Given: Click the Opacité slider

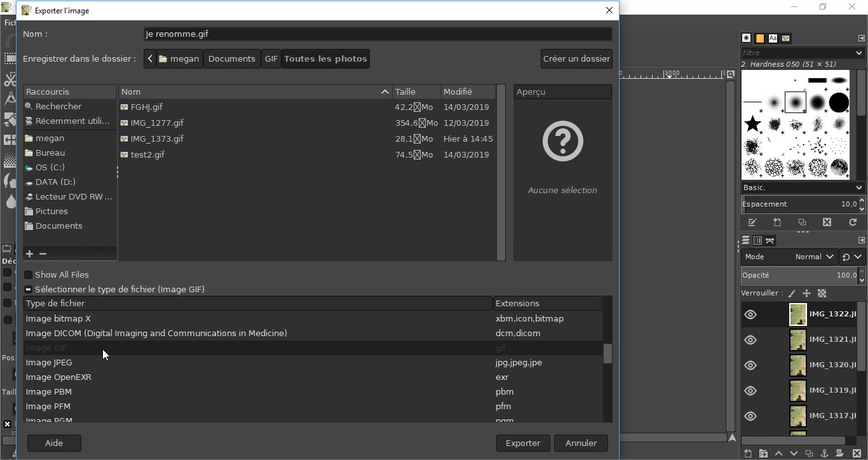Looking at the screenshot, I should tap(798, 275).
